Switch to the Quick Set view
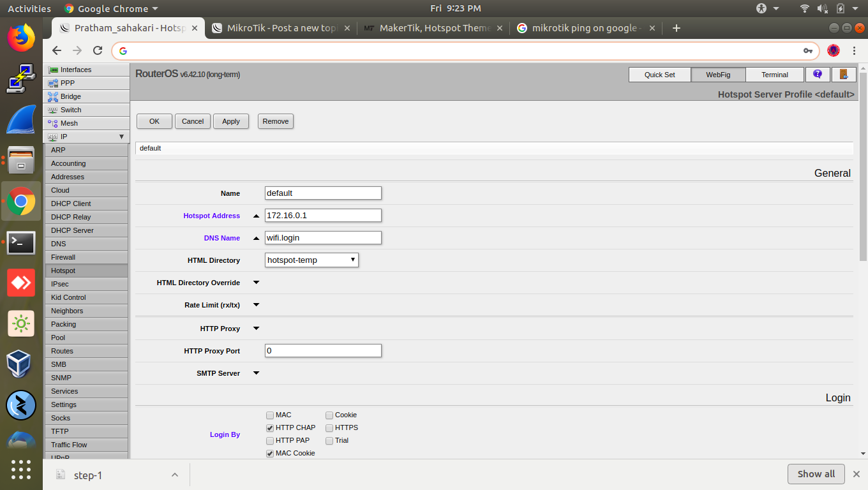868x490 pixels. [659, 75]
